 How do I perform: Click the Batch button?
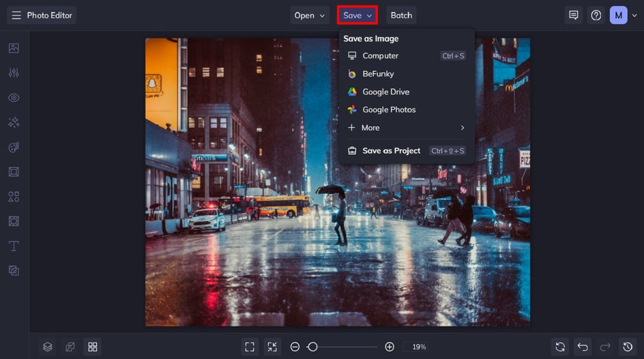401,15
